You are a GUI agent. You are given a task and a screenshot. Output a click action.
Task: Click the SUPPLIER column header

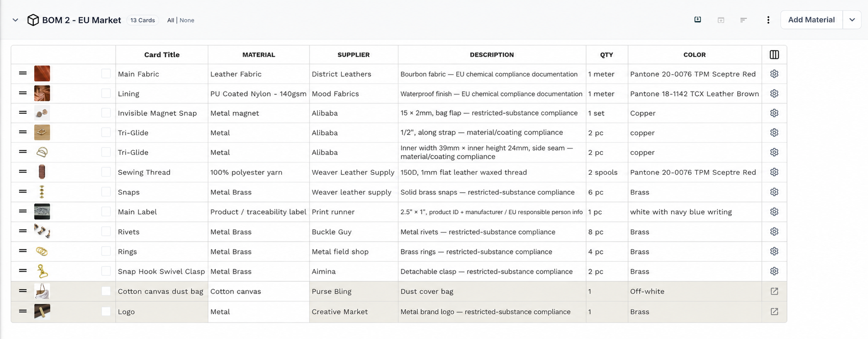(354, 55)
